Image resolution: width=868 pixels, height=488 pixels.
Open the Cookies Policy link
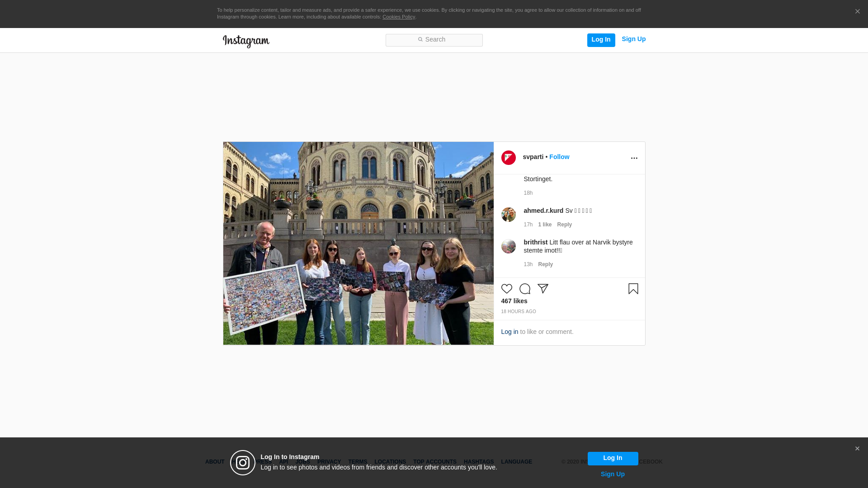pyautogui.click(x=398, y=17)
